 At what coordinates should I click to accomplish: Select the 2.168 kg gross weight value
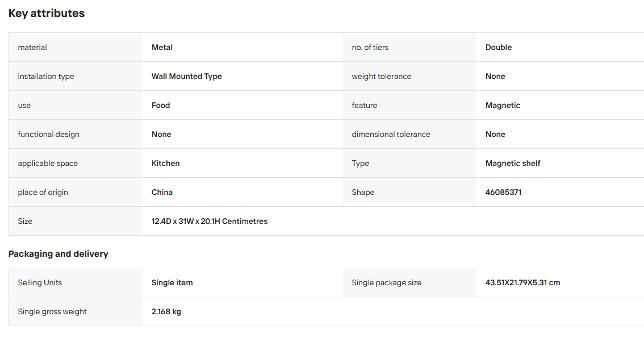(x=166, y=311)
